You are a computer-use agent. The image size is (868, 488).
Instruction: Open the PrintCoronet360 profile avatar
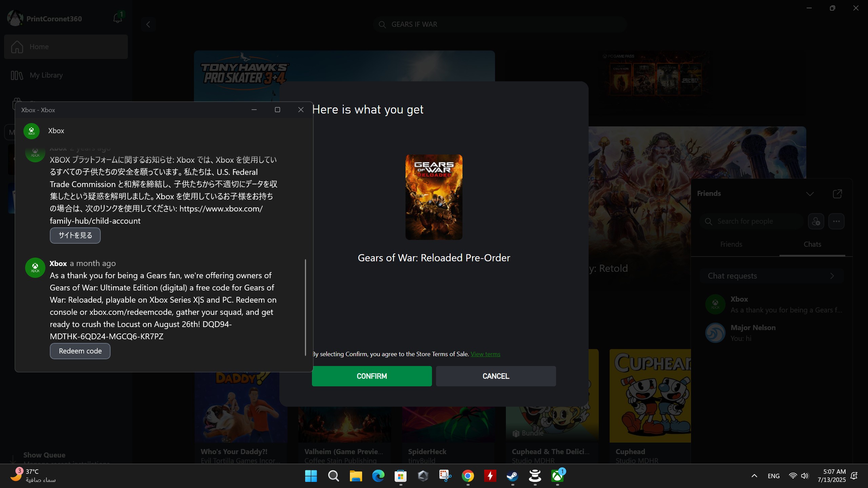click(x=15, y=18)
